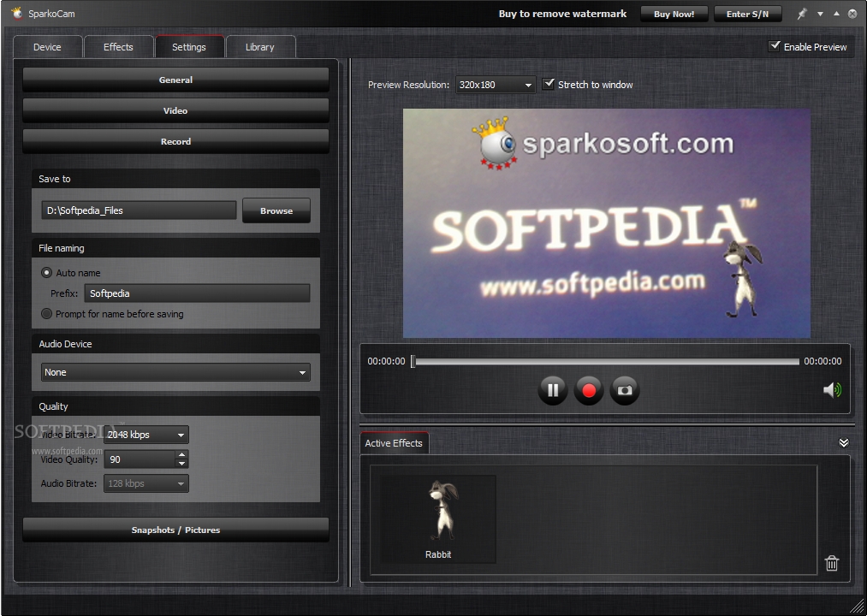Click the playback seek bar handle
Screen dimensions: 867x616
point(413,361)
